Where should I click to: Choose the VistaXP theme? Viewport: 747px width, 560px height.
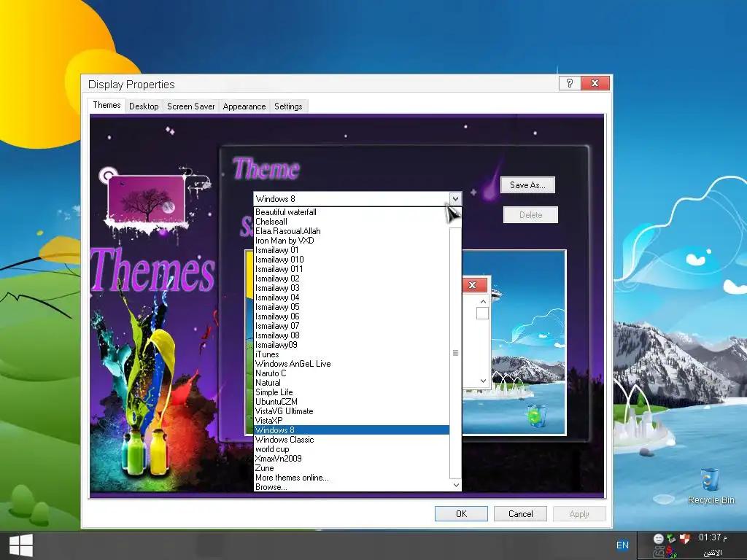click(352, 421)
